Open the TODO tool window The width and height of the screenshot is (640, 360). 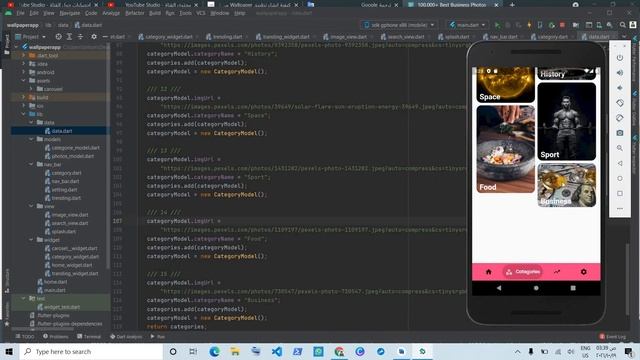(25, 337)
